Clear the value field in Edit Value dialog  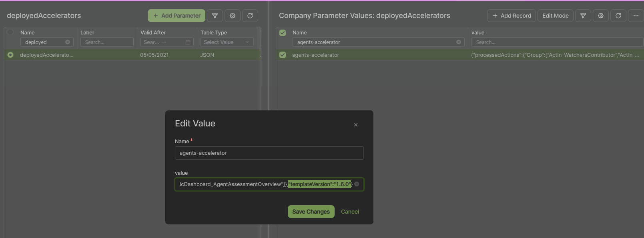(357, 184)
